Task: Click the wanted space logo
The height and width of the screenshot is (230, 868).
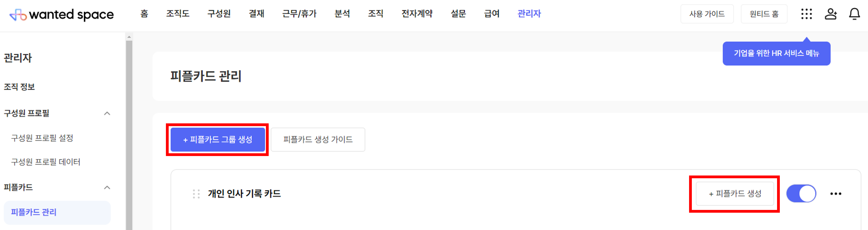Action: (62, 14)
